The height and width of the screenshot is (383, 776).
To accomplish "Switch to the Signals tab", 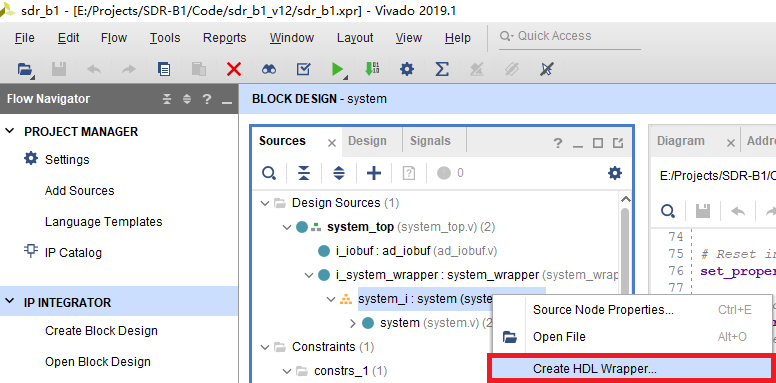I will (x=430, y=141).
